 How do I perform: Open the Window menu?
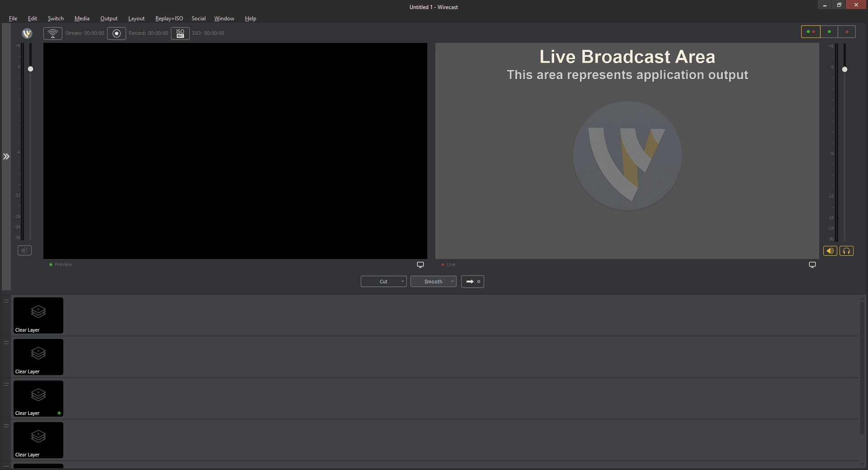(224, 19)
